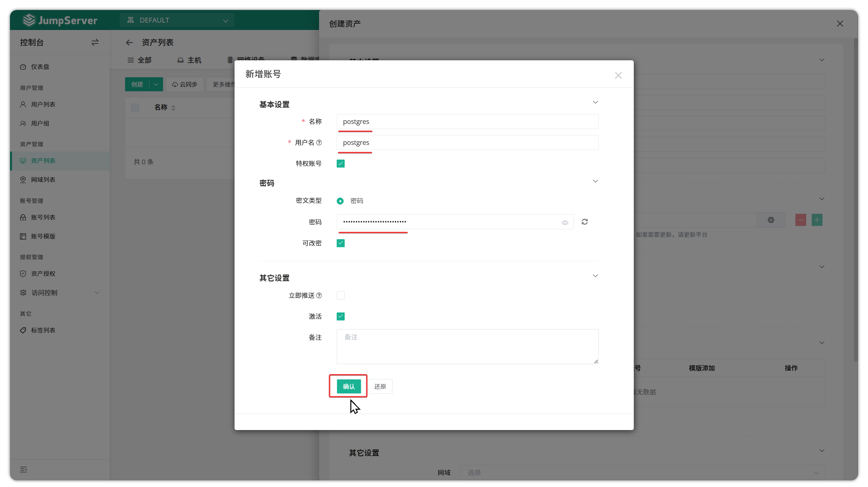Uncheck the privileged account checkbox
868x487 pixels.
(x=341, y=164)
